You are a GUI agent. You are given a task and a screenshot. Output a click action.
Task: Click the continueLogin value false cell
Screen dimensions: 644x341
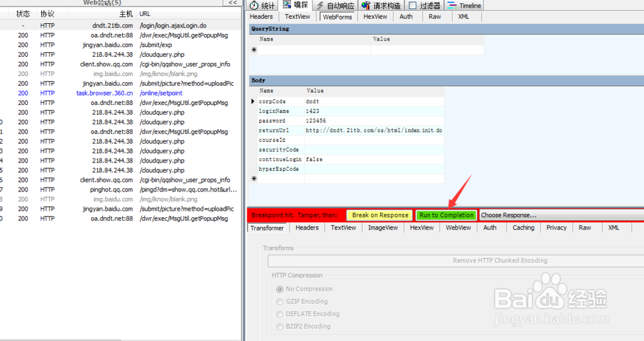click(x=374, y=159)
